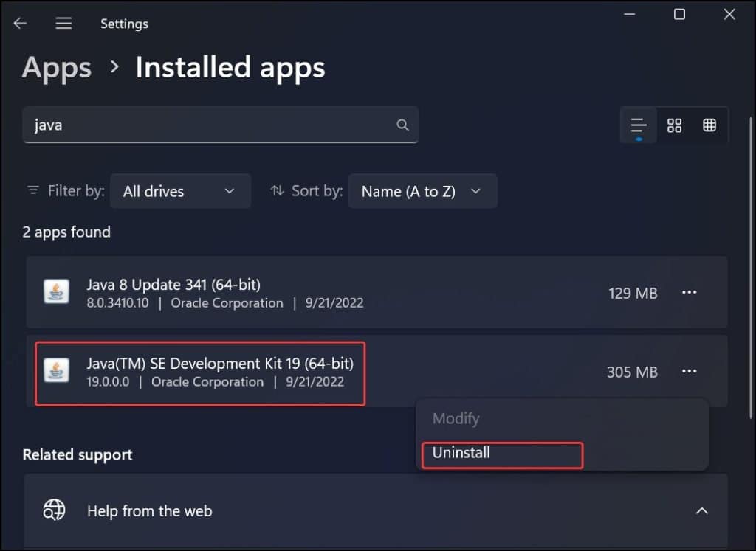Close the Settings window

click(729, 15)
